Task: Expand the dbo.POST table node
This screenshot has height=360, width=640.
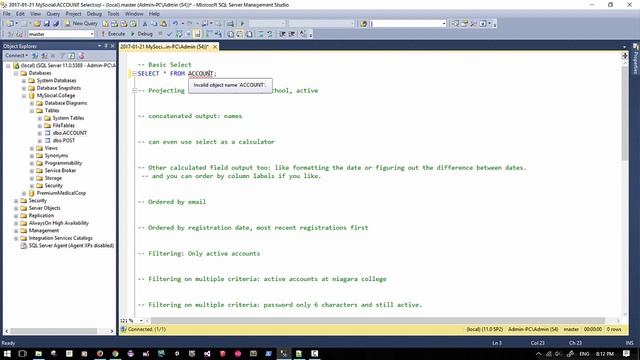Action: (x=40, y=140)
